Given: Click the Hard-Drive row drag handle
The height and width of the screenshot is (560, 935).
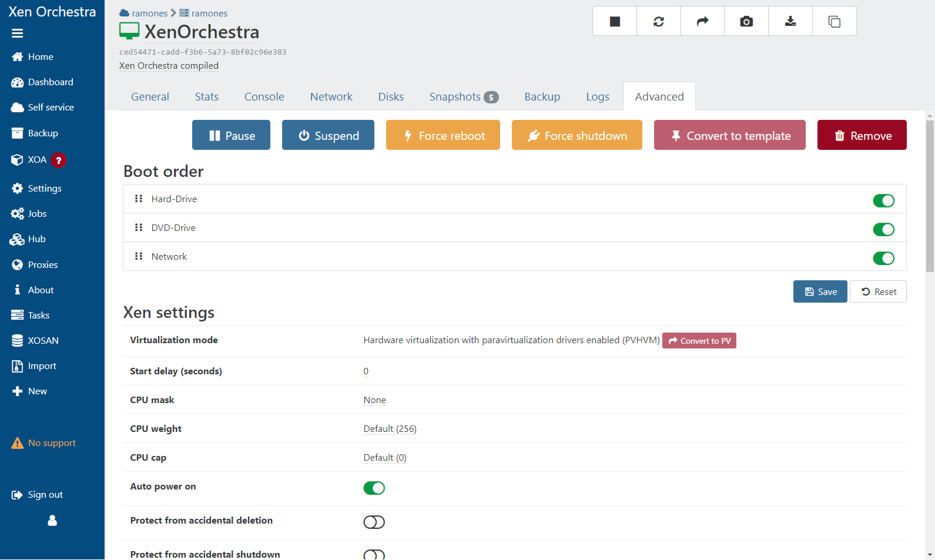Looking at the screenshot, I should pyautogui.click(x=139, y=199).
